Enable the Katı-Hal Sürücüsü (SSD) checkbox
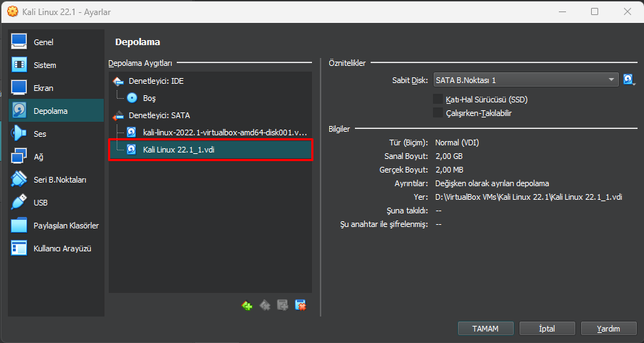Image resolution: width=644 pixels, height=343 pixels. [438, 100]
